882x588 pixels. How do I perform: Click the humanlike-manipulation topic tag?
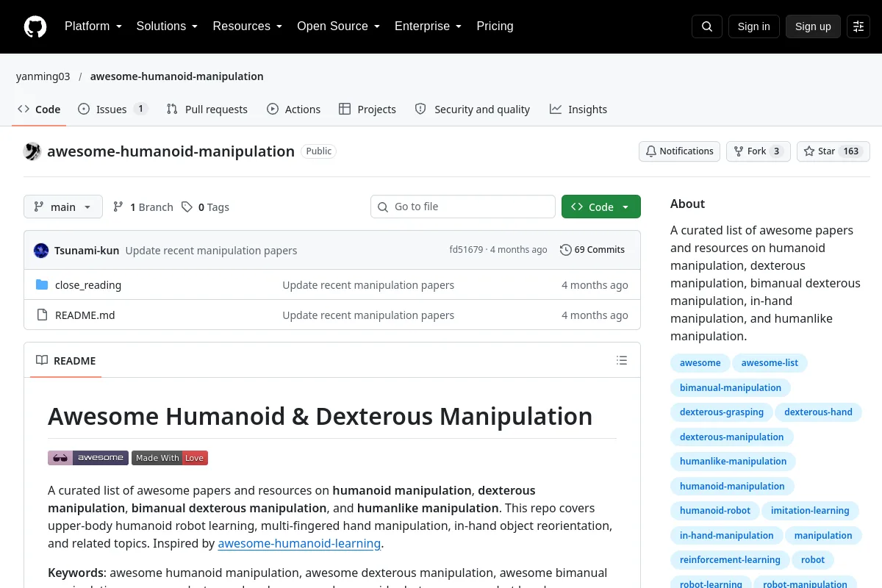point(734,462)
